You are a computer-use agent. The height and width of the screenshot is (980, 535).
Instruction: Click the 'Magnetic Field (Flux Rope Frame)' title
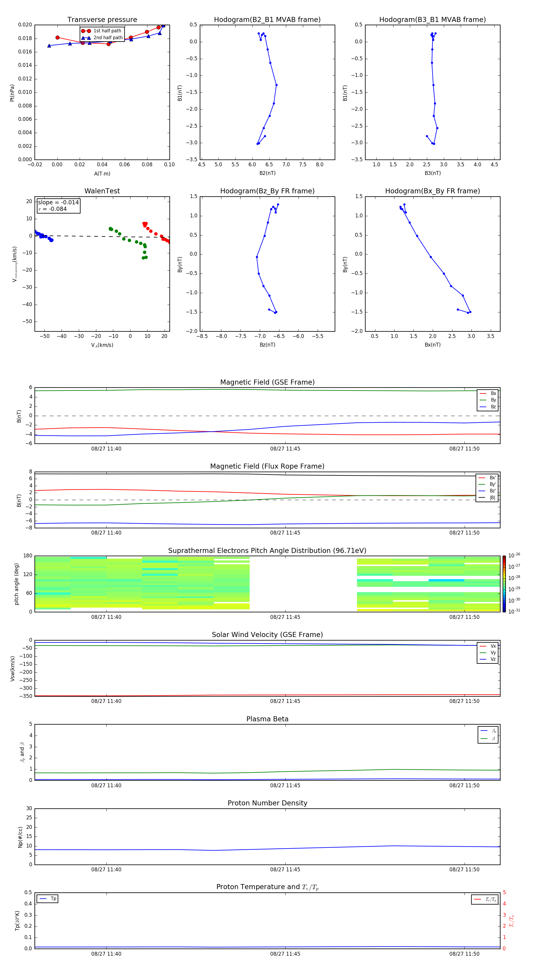pos(267,467)
